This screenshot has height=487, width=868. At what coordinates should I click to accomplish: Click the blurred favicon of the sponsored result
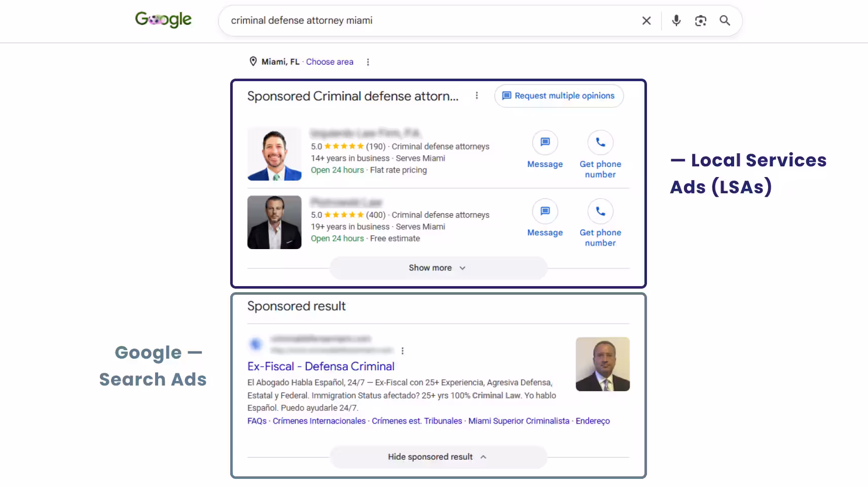pos(256,344)
